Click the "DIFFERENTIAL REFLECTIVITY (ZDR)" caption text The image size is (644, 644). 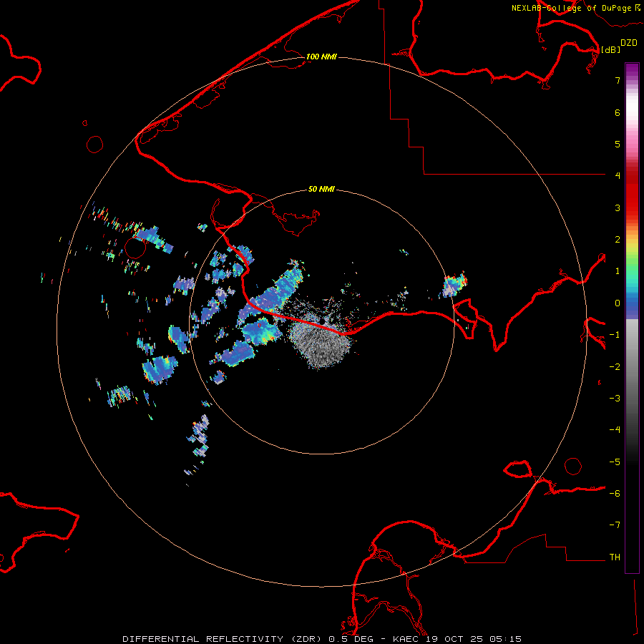click(223, 639)
